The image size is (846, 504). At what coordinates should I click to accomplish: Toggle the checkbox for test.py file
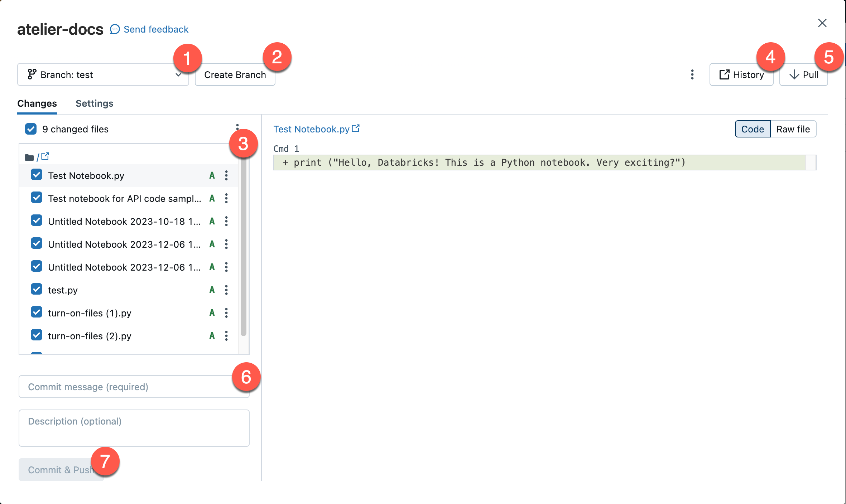(36, 290)
